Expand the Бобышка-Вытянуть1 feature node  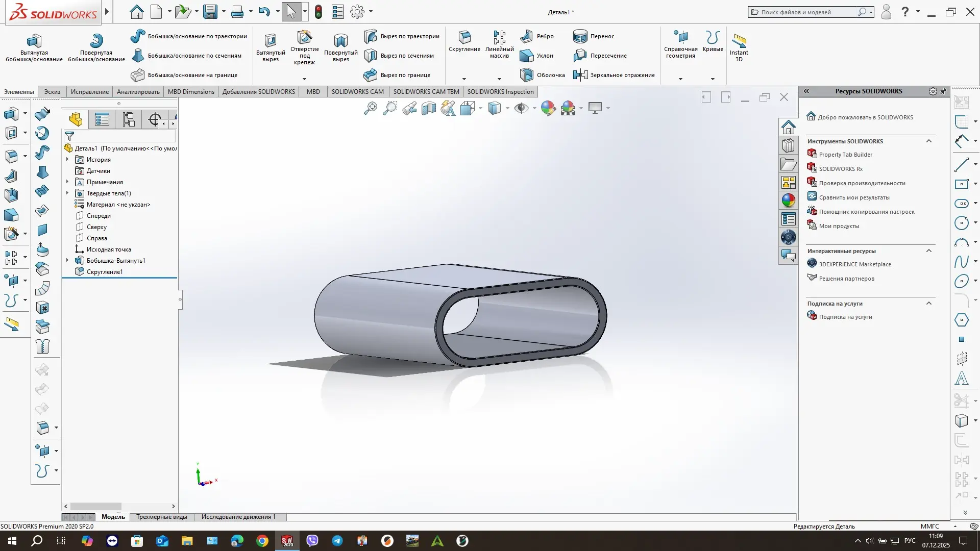point(67,261)
